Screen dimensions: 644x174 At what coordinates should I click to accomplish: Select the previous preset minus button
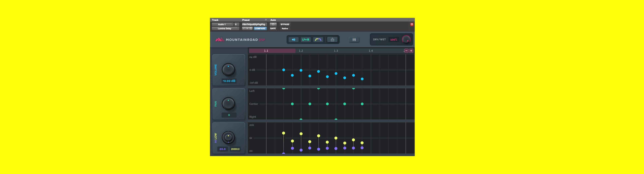pos(244,28)
